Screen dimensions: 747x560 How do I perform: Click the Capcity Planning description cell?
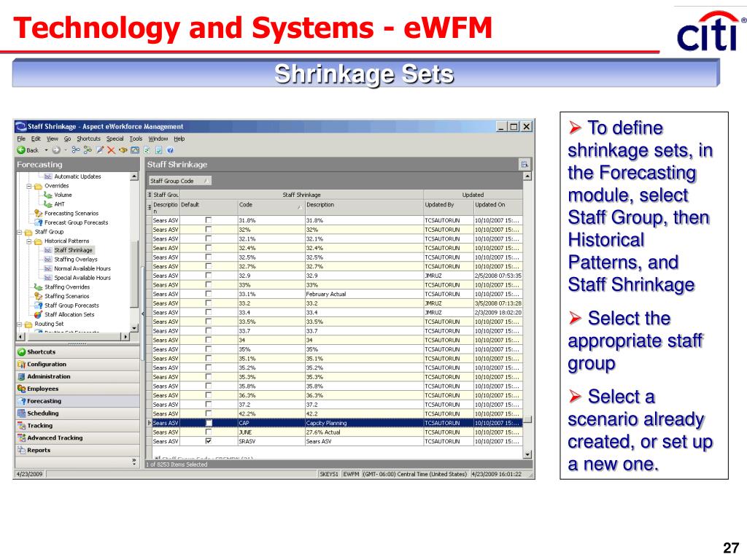click(364, 423)
